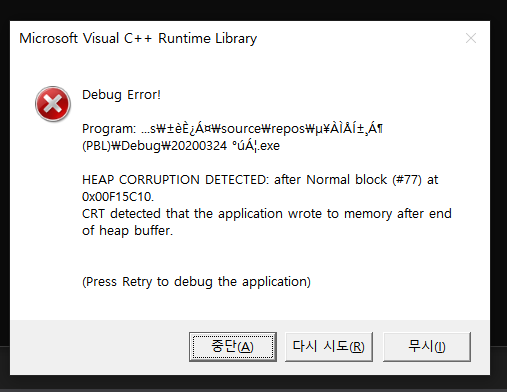Click the Press Retry to debug hint
Screen dimensions: 507x392
(196, 282)
